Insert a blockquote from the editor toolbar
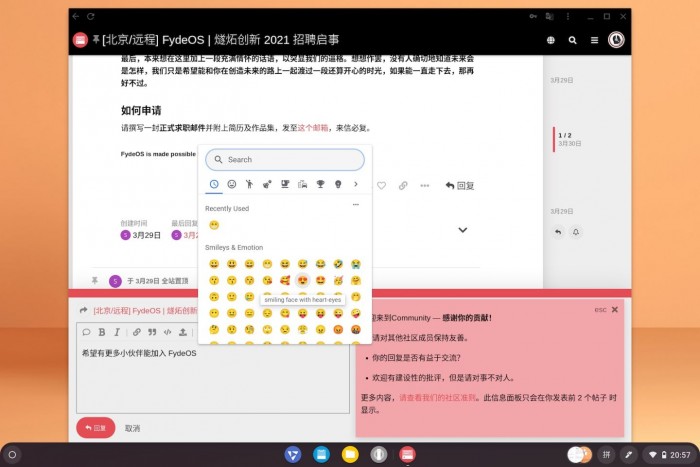The width and height of the screenshot is (700, 467). click(152, 332)
